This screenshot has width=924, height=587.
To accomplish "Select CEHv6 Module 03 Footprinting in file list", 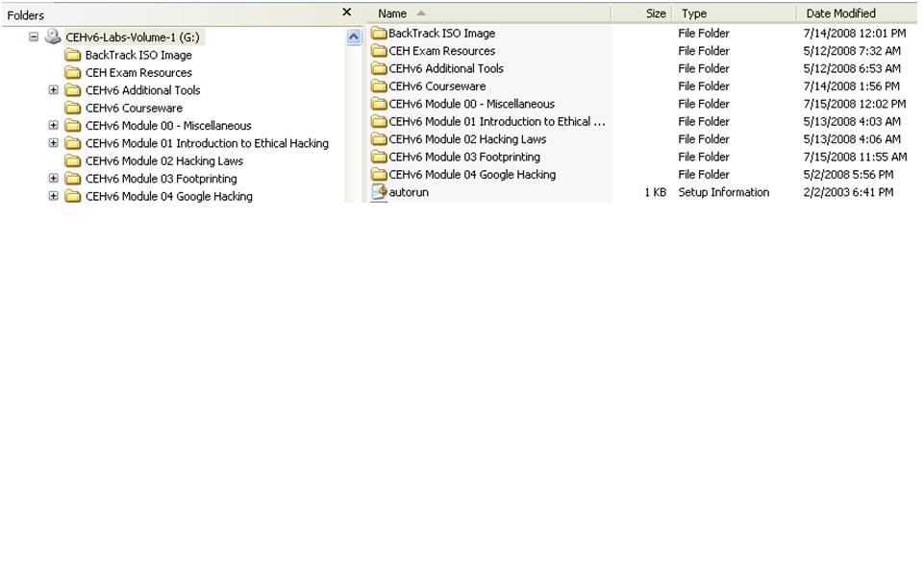I will (464, 158).
